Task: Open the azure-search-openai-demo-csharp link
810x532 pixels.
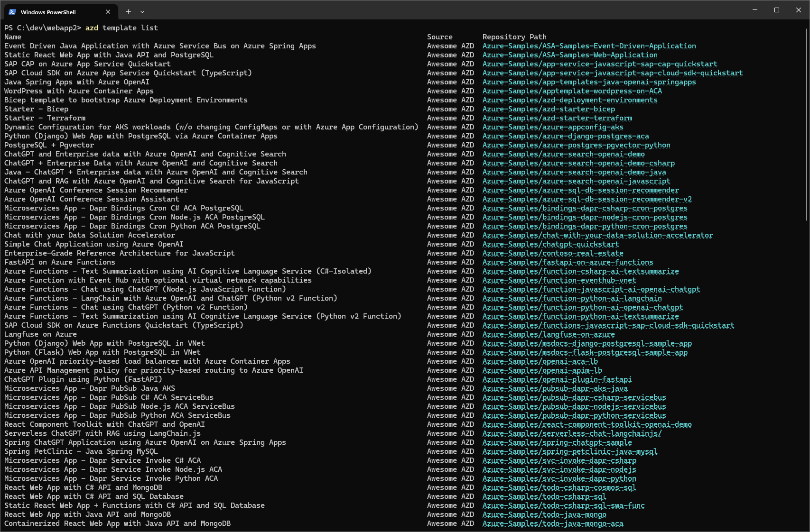Action: 578,163
